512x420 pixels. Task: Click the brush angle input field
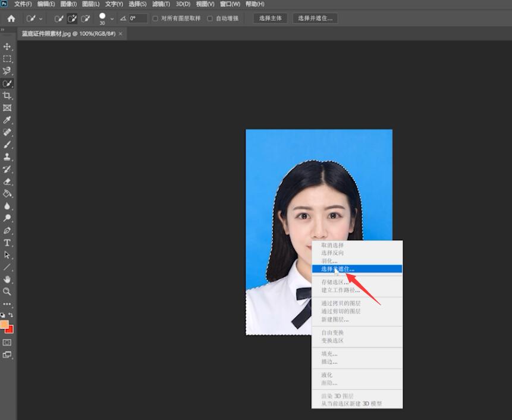[138, 18]
